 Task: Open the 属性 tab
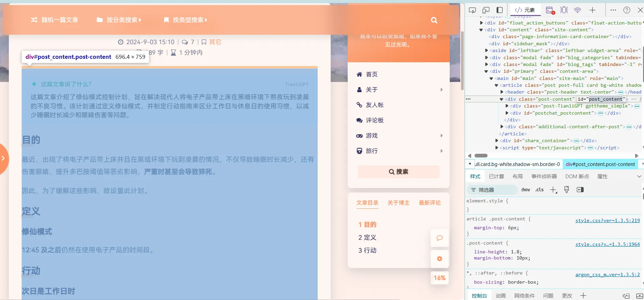pos(602,176)
